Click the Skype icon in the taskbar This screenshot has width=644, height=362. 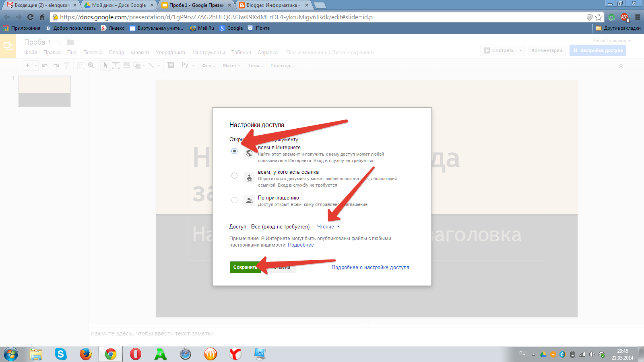tap(61, 354)
